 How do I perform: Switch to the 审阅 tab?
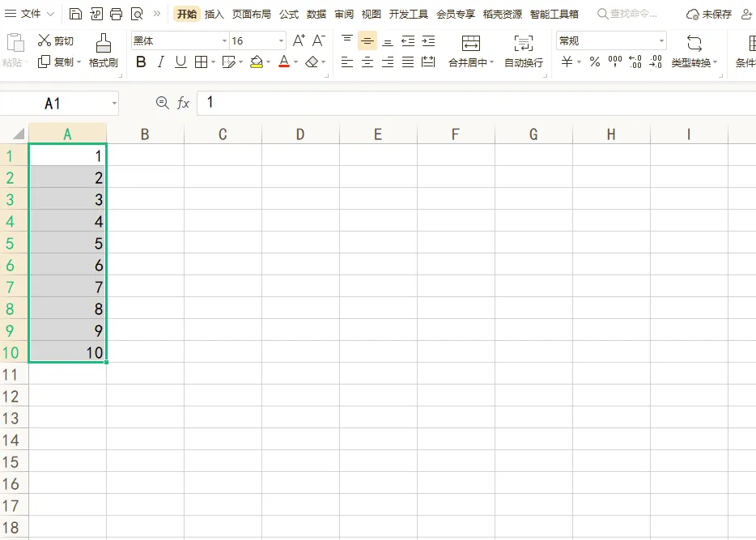(x=344, y=14)
